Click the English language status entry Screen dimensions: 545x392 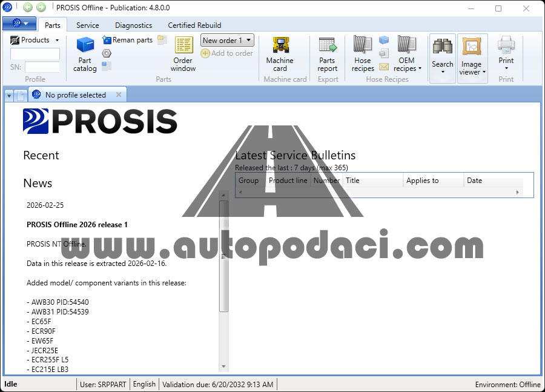click(x=144, y=384)
